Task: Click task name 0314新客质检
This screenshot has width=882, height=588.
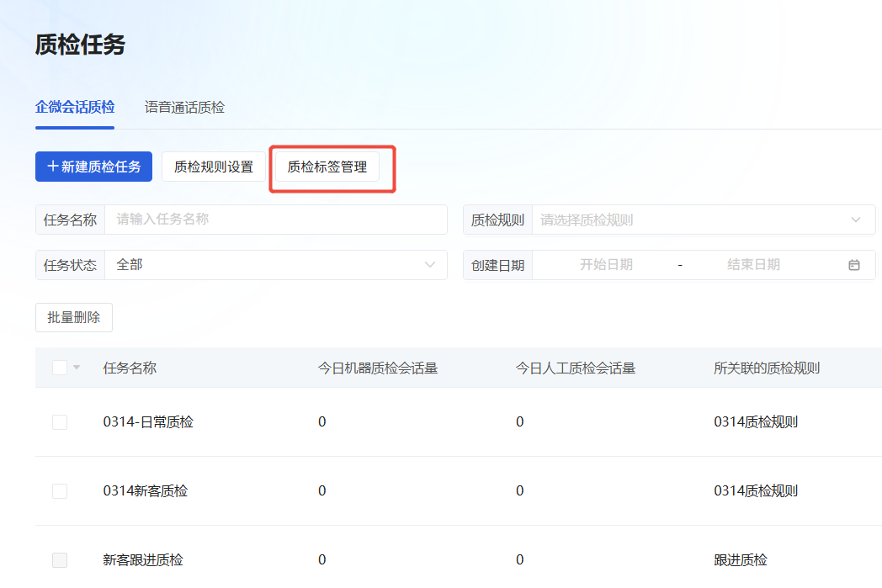Action: click(145, 491)
